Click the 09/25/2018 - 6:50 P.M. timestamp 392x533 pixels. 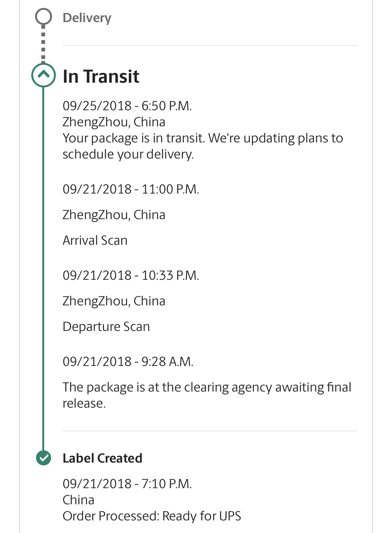[x=127, y=106]
